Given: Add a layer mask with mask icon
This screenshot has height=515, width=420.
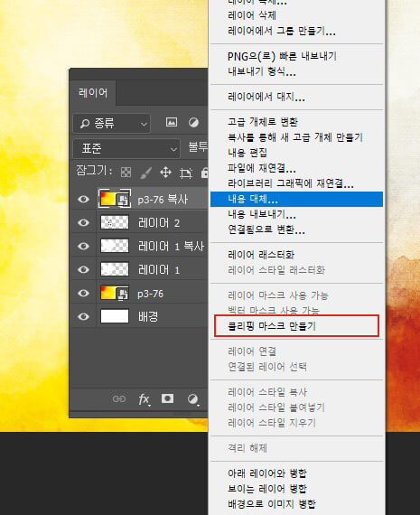Looking at the screenshot, I should [167, 398].
